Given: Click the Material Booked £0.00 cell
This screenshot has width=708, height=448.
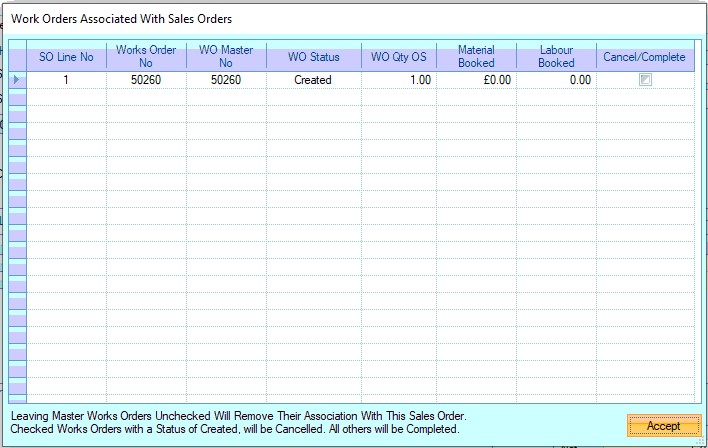Looking at the screenshot, I should [x=476, y=80].
